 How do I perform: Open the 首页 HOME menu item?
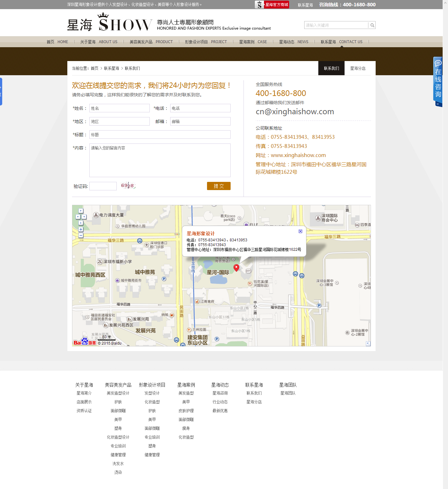pos(57,42)
